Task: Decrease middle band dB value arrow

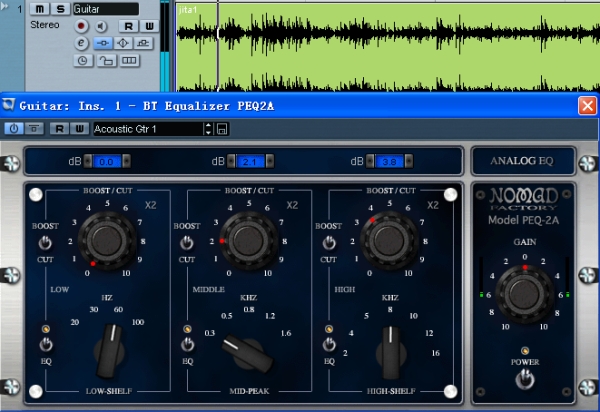Action: 231,161
